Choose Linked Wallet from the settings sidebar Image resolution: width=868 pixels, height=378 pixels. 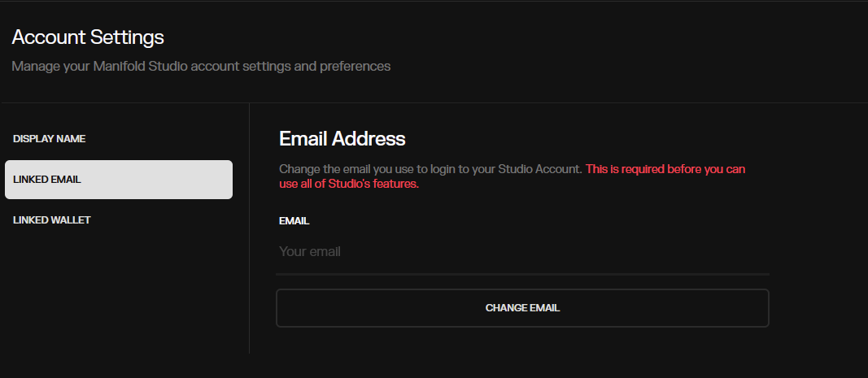52,220
